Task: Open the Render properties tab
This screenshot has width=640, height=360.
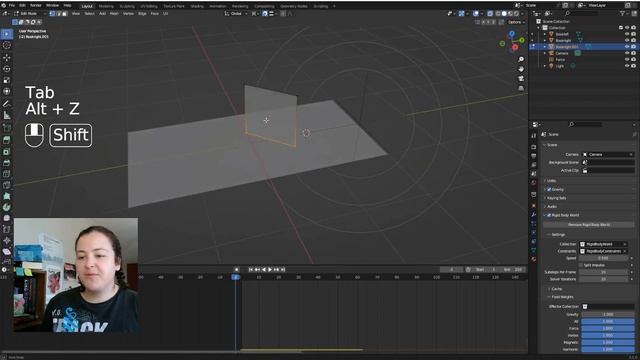Action: tap(533, 147)
